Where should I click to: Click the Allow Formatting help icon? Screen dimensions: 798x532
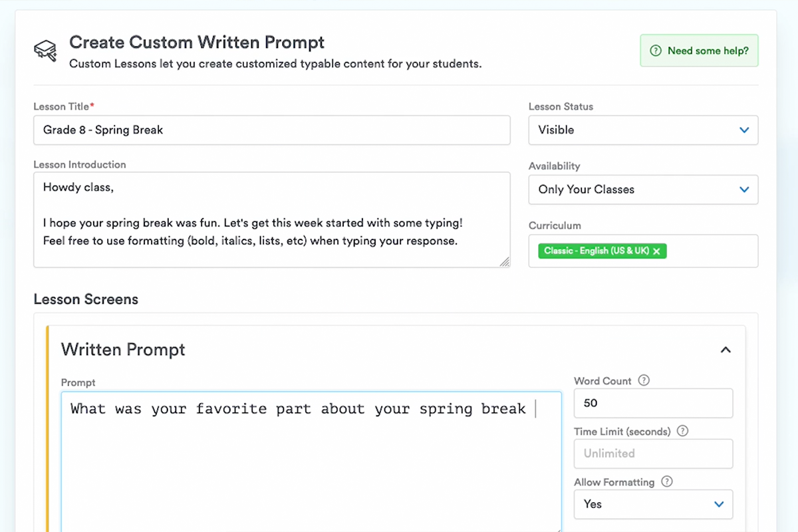[x=667, y=482]
